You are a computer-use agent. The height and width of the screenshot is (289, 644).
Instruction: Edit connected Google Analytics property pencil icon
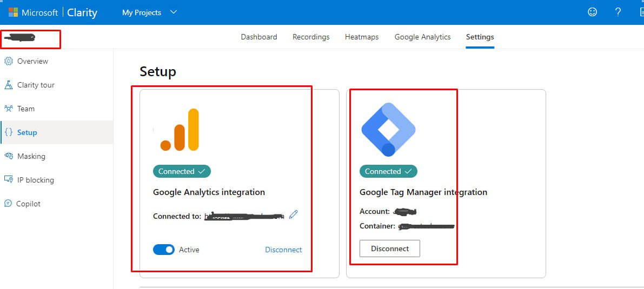click(x=293, y=214)
